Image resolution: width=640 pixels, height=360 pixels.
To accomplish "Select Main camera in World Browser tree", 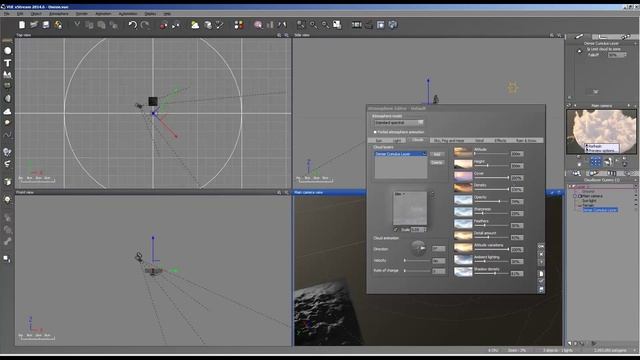I will point(592,196).
